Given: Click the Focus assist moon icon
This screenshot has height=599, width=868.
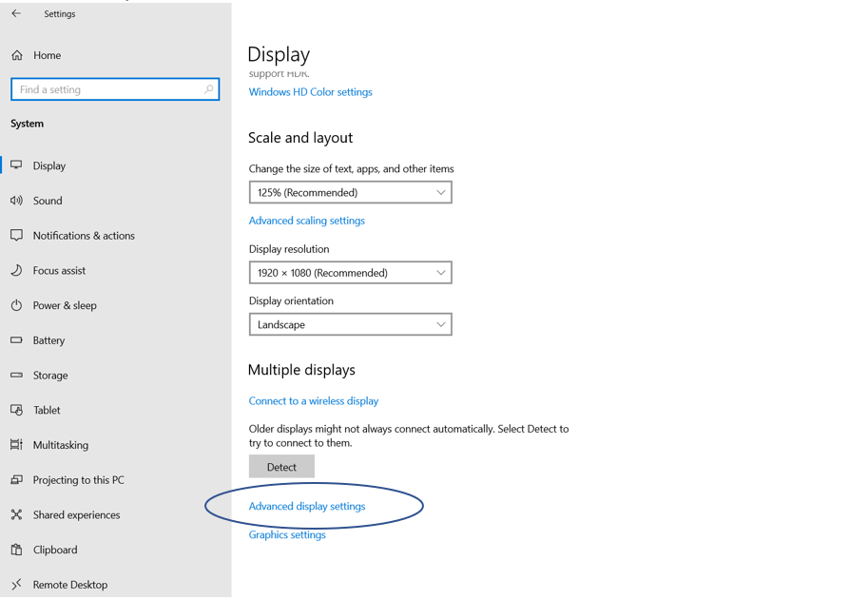Looking at the screenshot, I should (17, 271).
